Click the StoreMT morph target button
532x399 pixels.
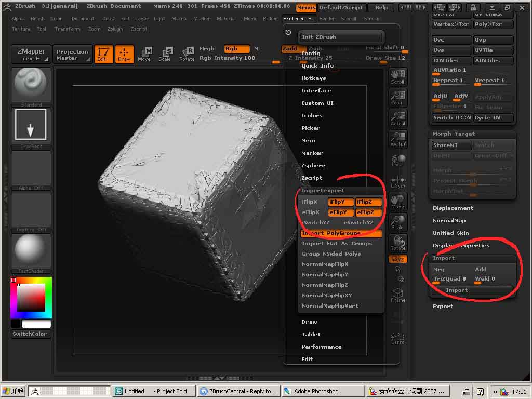click(451, 145)
